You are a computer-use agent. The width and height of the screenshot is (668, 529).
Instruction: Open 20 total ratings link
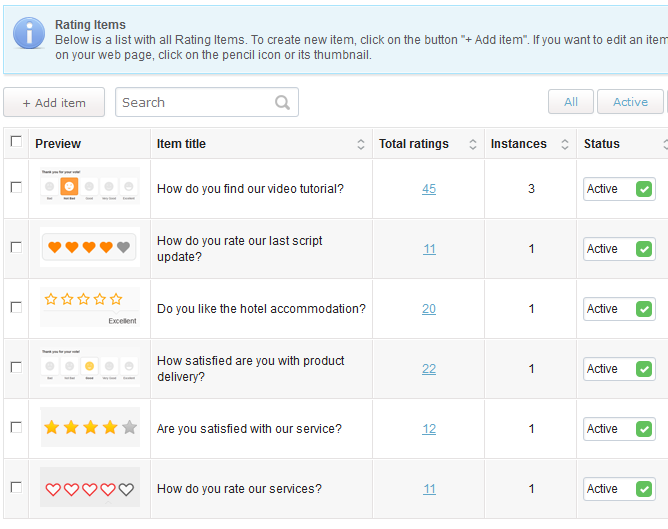click(429, 309)
